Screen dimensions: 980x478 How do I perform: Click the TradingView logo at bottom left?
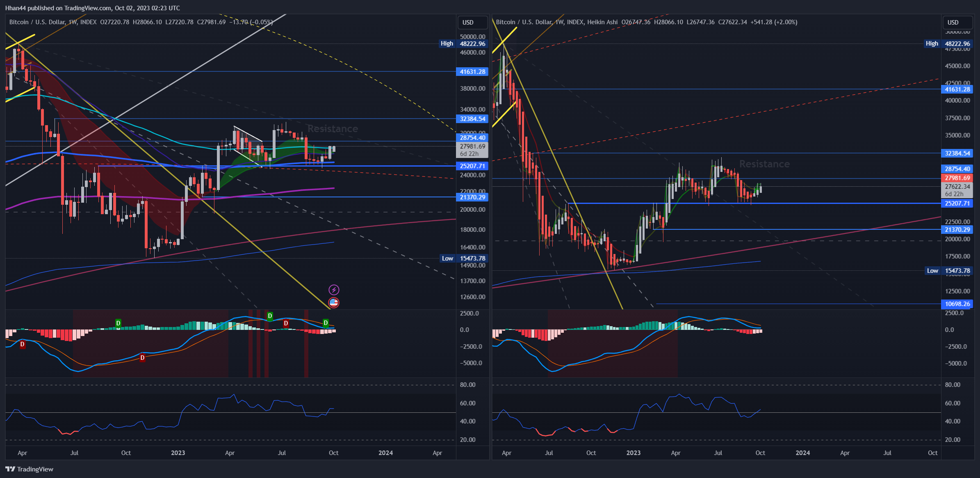[30, 469]
